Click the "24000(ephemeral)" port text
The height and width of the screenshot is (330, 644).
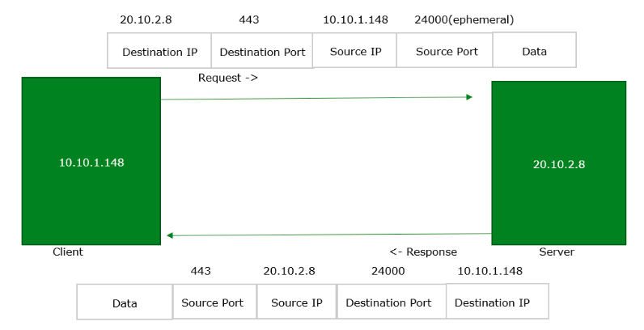(464, 19)
